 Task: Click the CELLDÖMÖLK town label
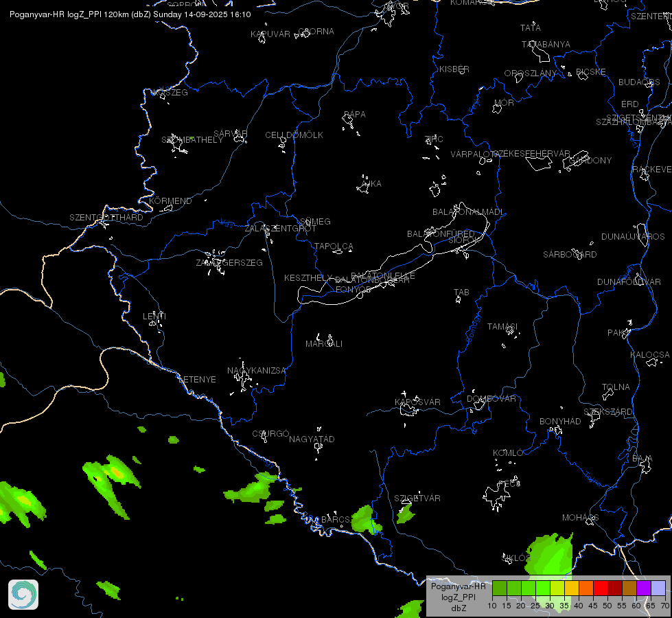coord(294,135)
